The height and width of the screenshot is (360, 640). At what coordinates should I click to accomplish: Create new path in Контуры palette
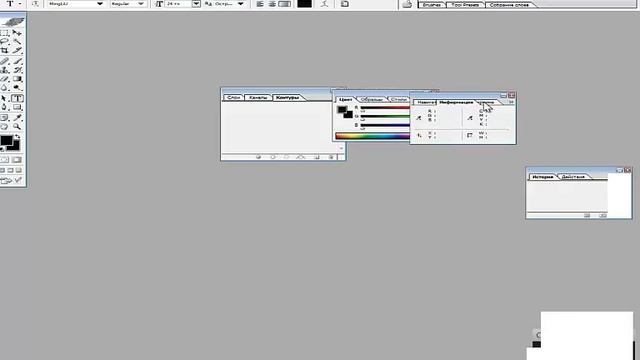tap(317, 157)
